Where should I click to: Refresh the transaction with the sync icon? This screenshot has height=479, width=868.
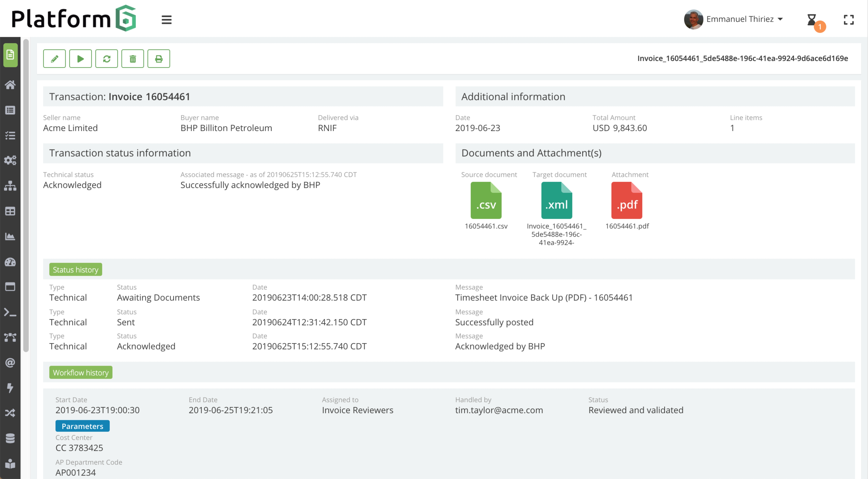(x=107, y=58)
